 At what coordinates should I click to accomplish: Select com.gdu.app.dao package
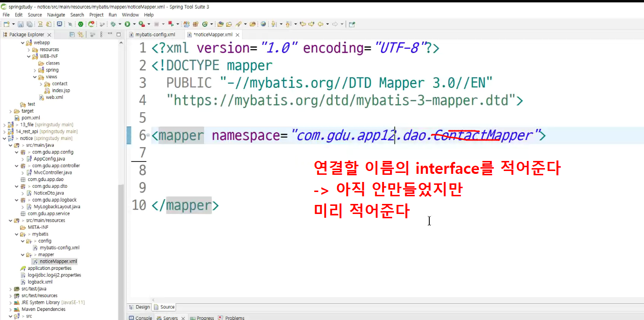coord(42,179)
